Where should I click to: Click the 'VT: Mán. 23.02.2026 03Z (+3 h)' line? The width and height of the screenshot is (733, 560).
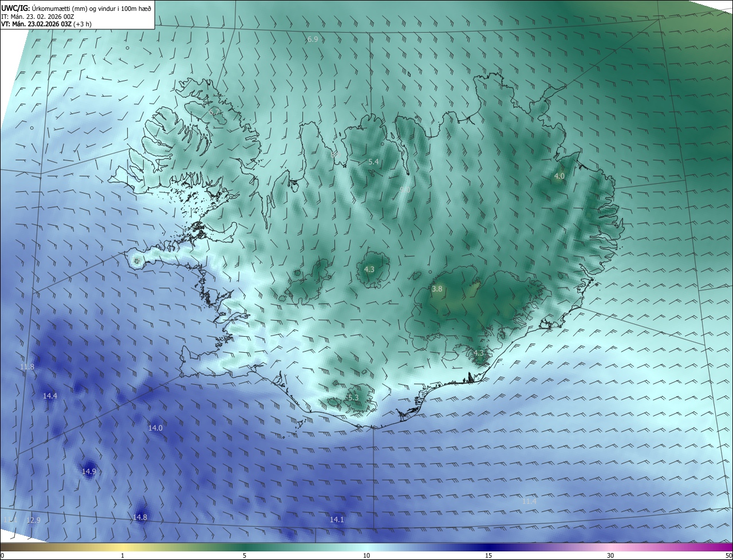coord(47,24)
